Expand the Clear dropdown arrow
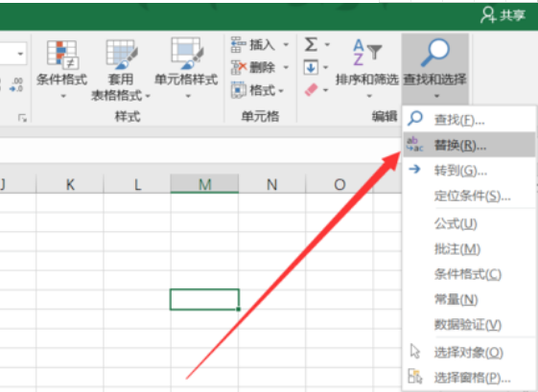This screenshot has width=538, height=392. (326, 90)
